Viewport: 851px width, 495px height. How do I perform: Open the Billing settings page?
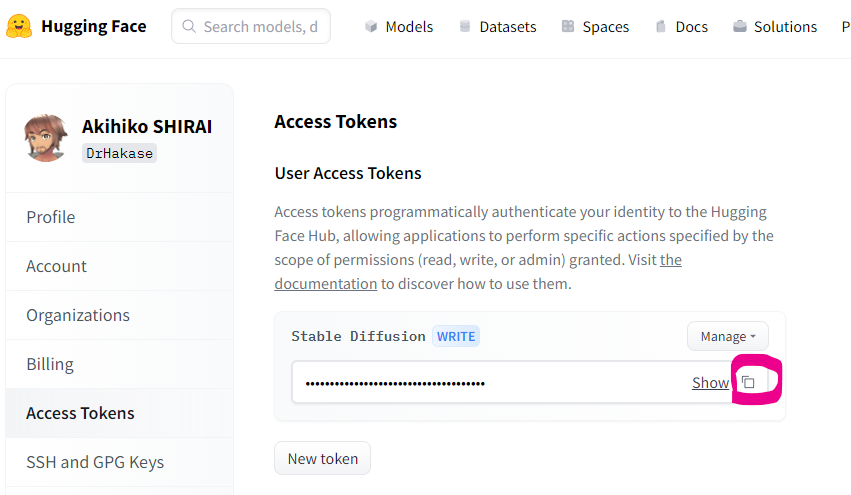pyautogui.click(x=50, y=364)
